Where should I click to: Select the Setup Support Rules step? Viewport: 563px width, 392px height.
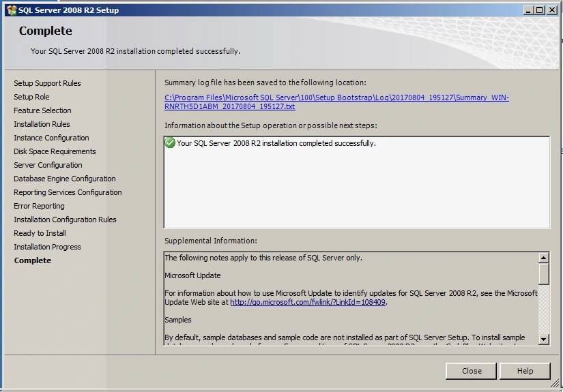tap(47, 83)
